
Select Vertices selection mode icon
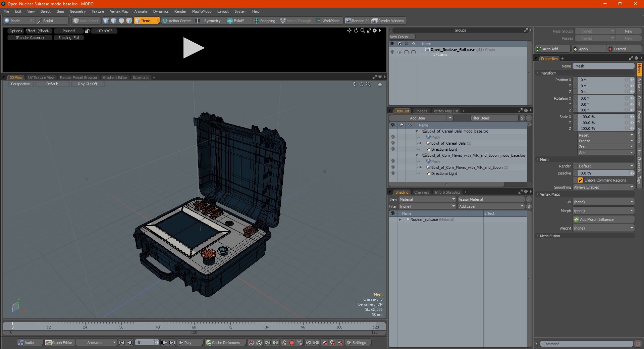[106, 21]
